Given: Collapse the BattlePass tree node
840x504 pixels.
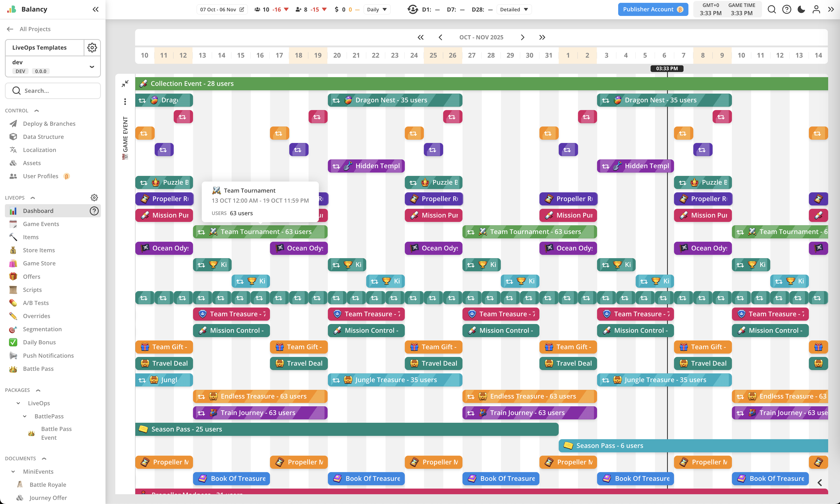Looking at the screenshot, I should pos(25,416).
